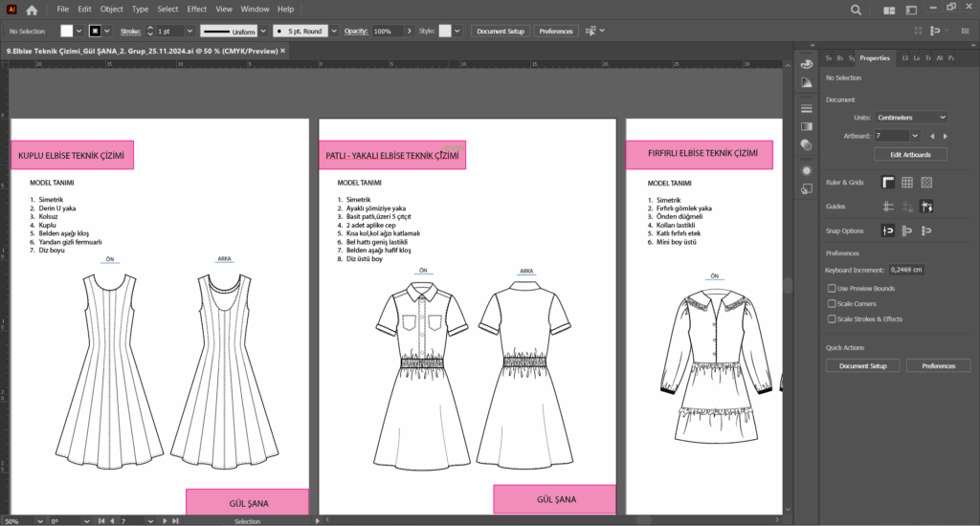Screen dimensions: 980x526
Task: Tick Scale Strokes & Effects checkbox
Action: (831, 318)
